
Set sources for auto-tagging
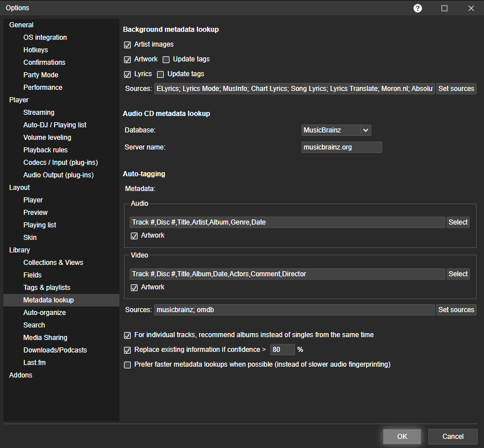point(456,310)
